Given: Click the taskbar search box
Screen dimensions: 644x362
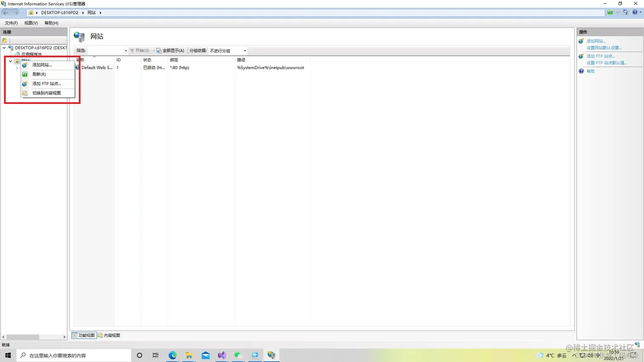Looking at the screenshot, I should [74, 355].
